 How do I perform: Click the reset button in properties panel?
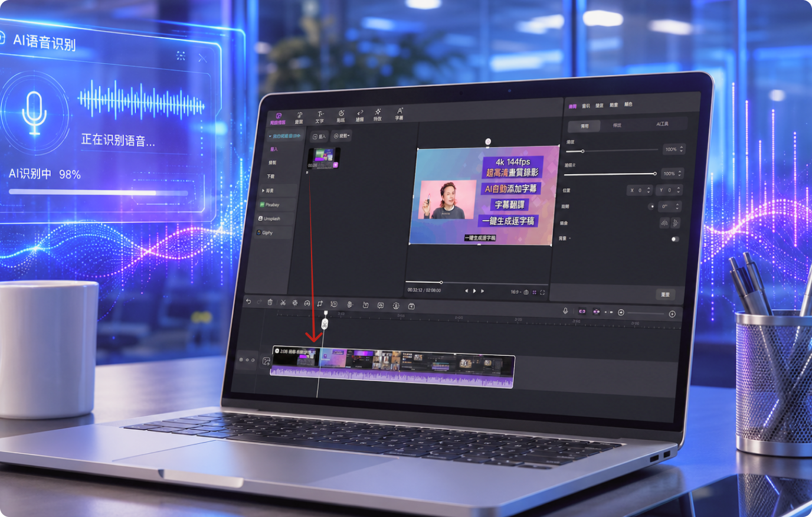pos(666,294)
